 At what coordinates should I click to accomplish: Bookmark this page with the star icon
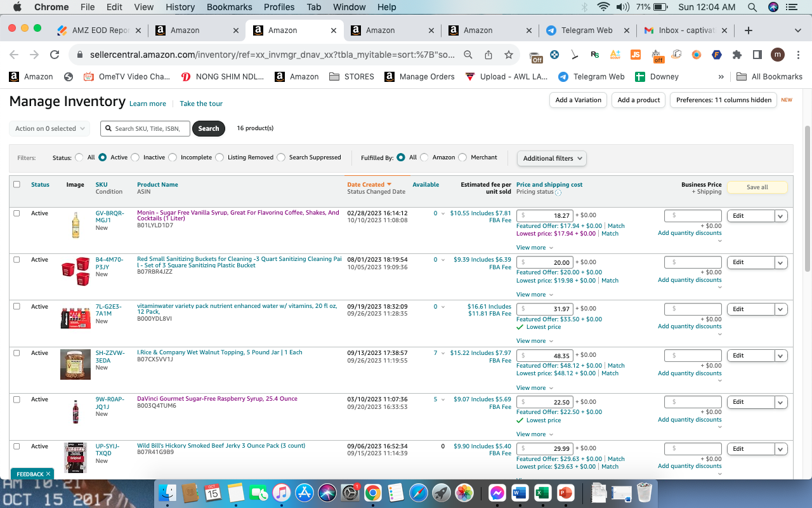[508, 55]
